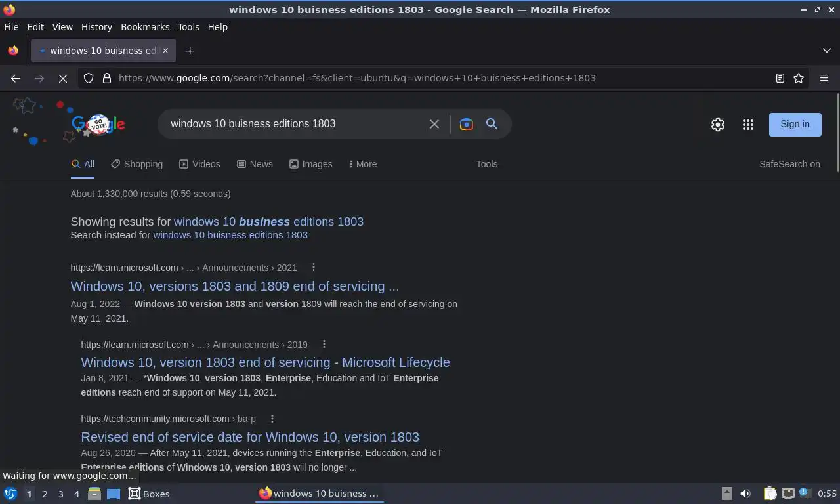Open the Bookmarks menu
Viewport: 840px width, 504px height.
[145, 27]
